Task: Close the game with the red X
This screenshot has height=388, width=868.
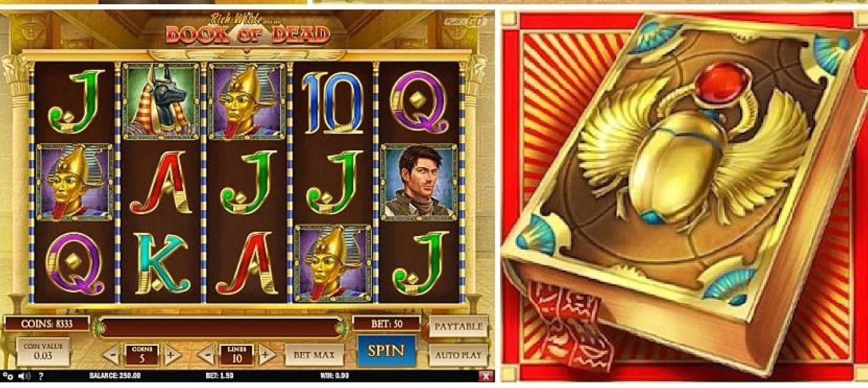Action: [x=486, y=376]
